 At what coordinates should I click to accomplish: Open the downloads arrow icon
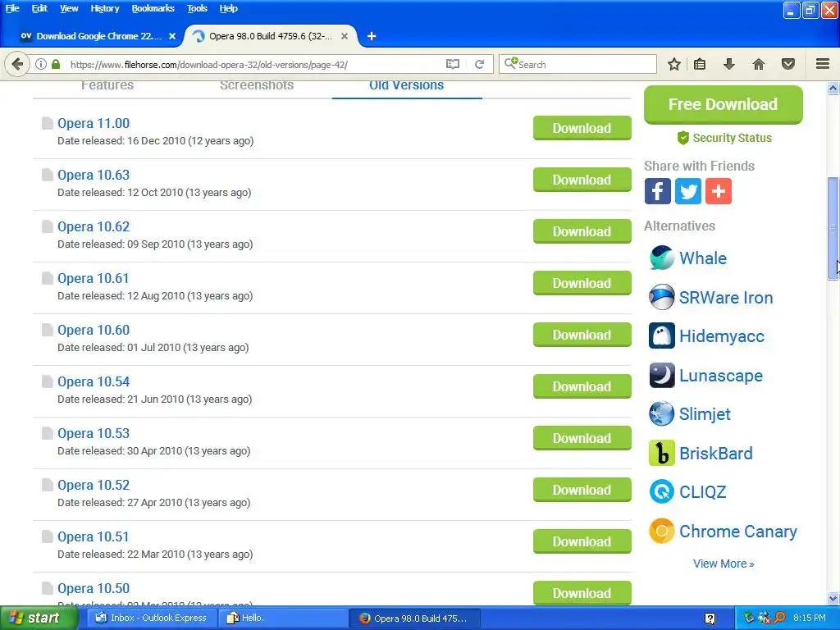729,64
